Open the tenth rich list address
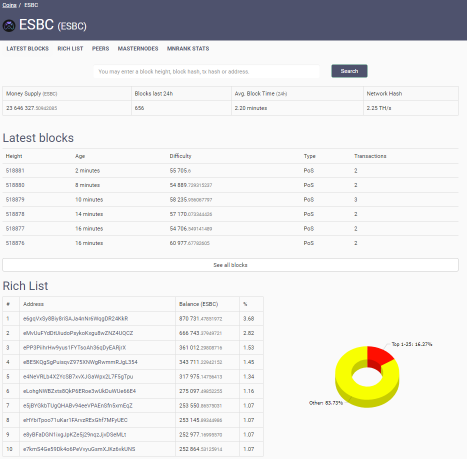Viewport: 467px width, 459px height. 79,449
